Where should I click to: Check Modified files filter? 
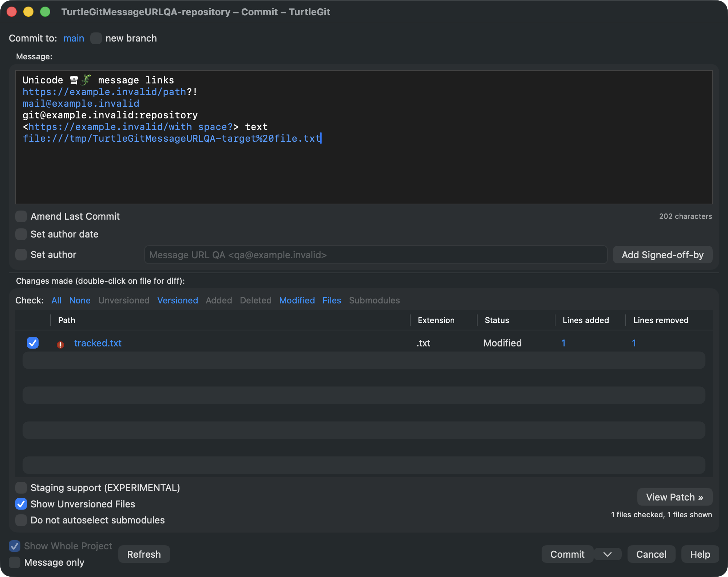[297, 300]
